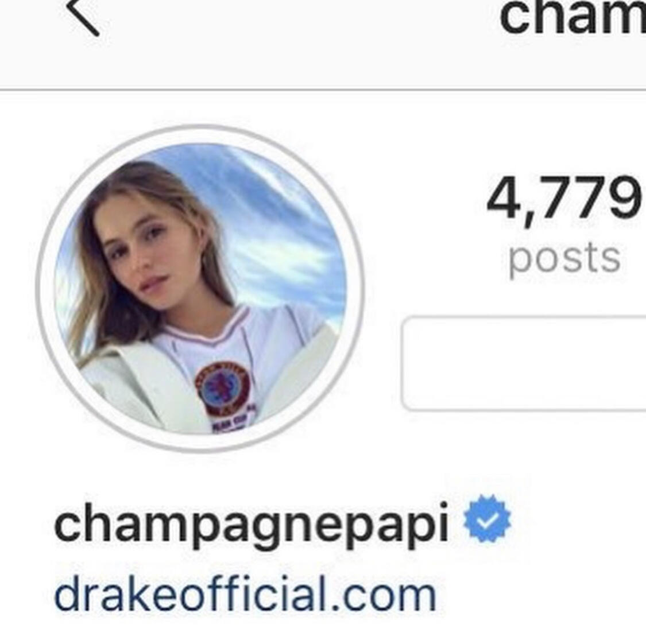Tap the blue verified badge
Image resolution: width=646 pixels, height=644 pixels.
(487, 518)
